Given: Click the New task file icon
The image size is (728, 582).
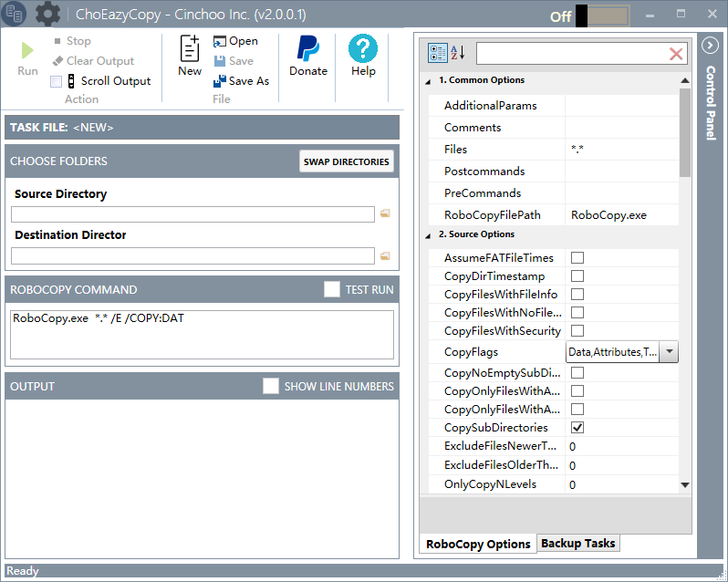Looking at the screenshot, I should (190, 48).
